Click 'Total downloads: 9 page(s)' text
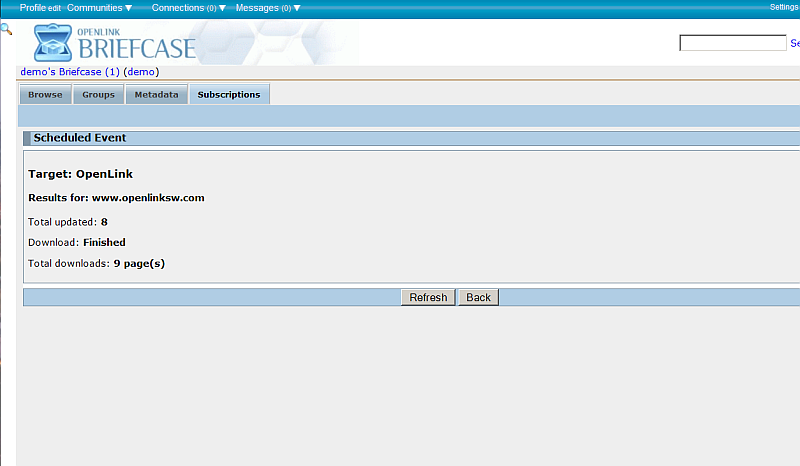This screenshot has height=466, width=800. pyautogui.click(x=96, y=263)
